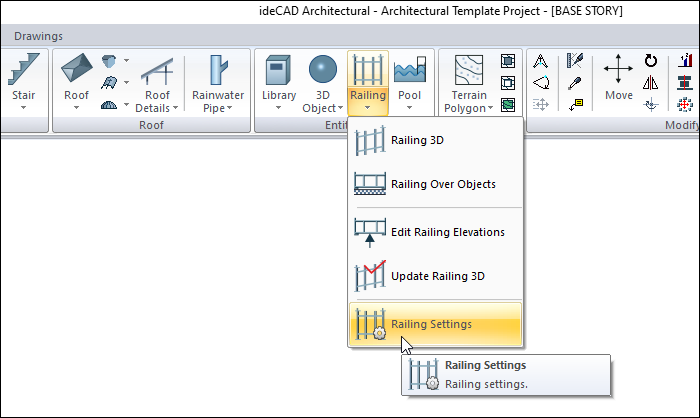Viewport: 700px width, 418px height.
Task: Expand the Roof Details dropdown arrow
Action: (x=175, y=107)
